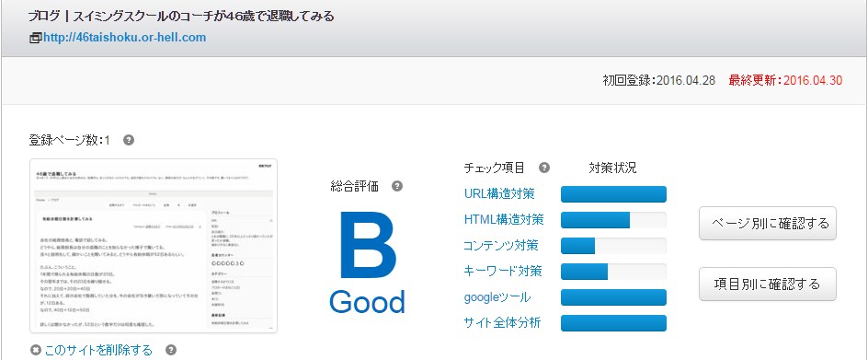
Task: Click the HTML構造対策 progress bar
Action: [x=613, y=220]
